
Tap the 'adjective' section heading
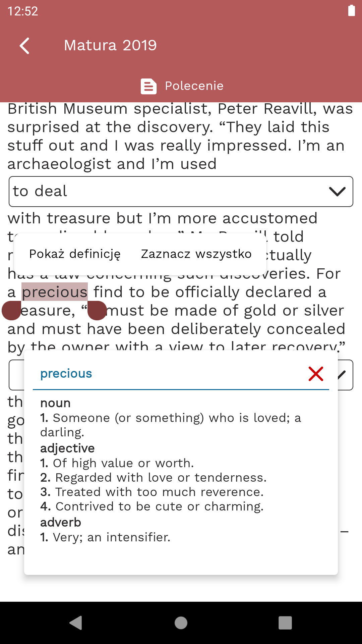click(67, 448)
